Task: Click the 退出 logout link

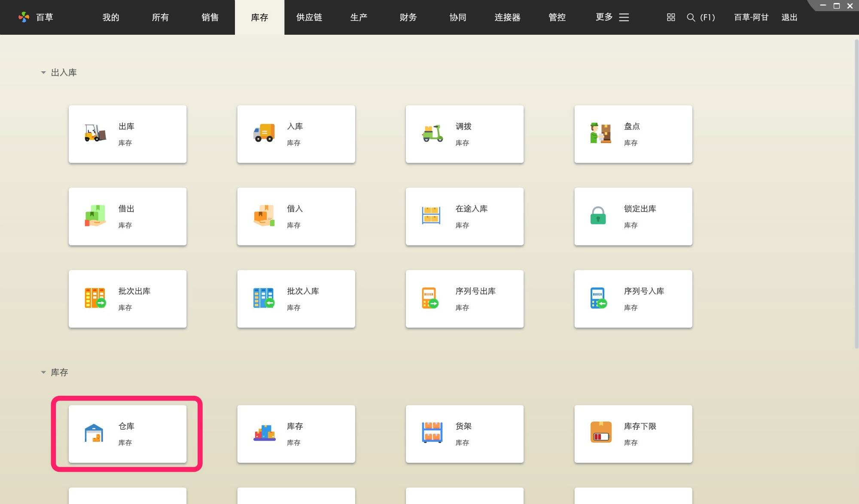Action: tap(789, 17)
